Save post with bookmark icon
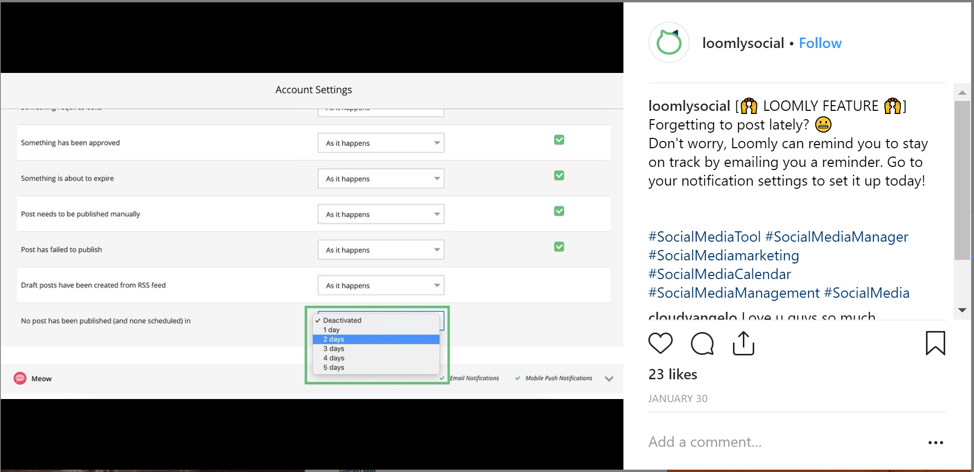The width and height of the screenshot is (974, 472). (x=935, y=343)
